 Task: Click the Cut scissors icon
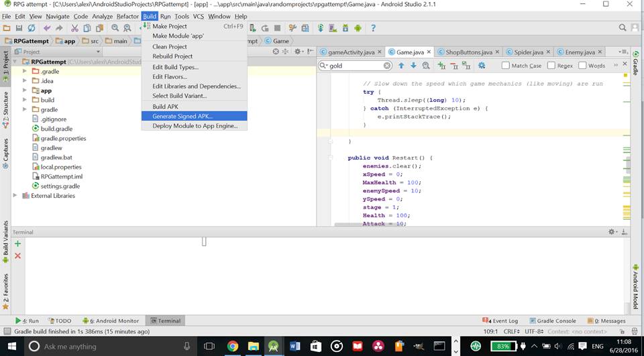74,28
